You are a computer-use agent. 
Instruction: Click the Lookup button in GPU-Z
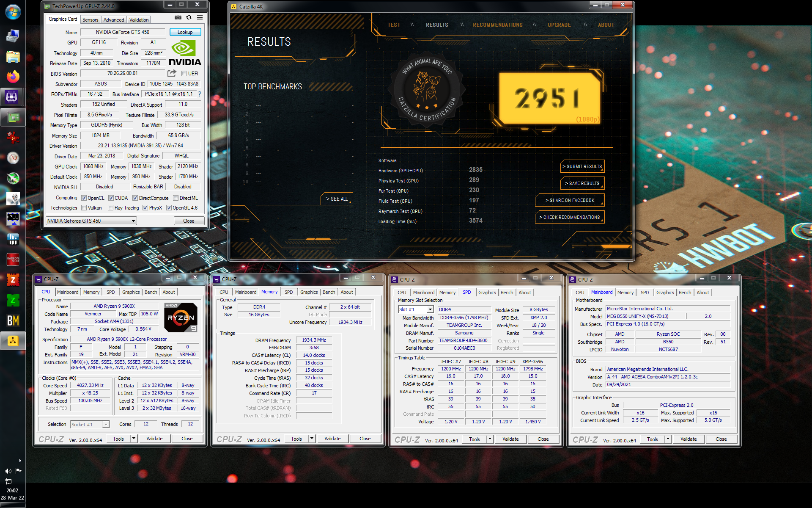pos(185,32)
